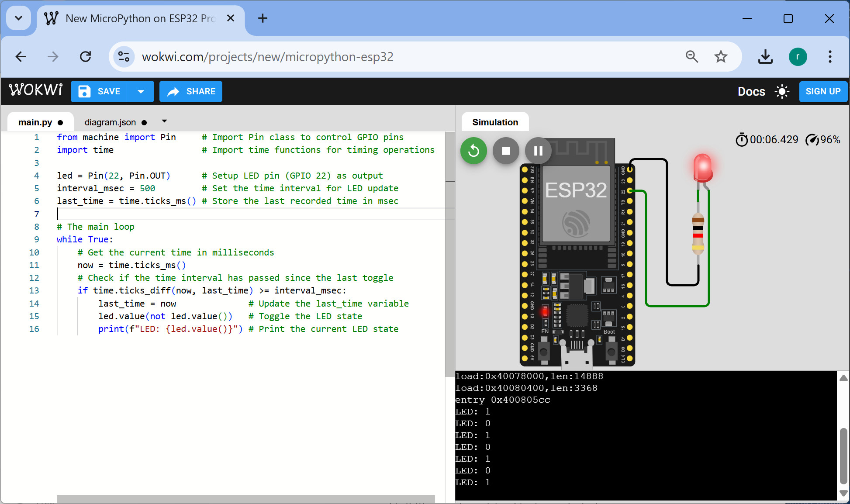Screen dimensions: 850x504
Task: Click the serial console scrollbar thumb
Action: (843, 456)
